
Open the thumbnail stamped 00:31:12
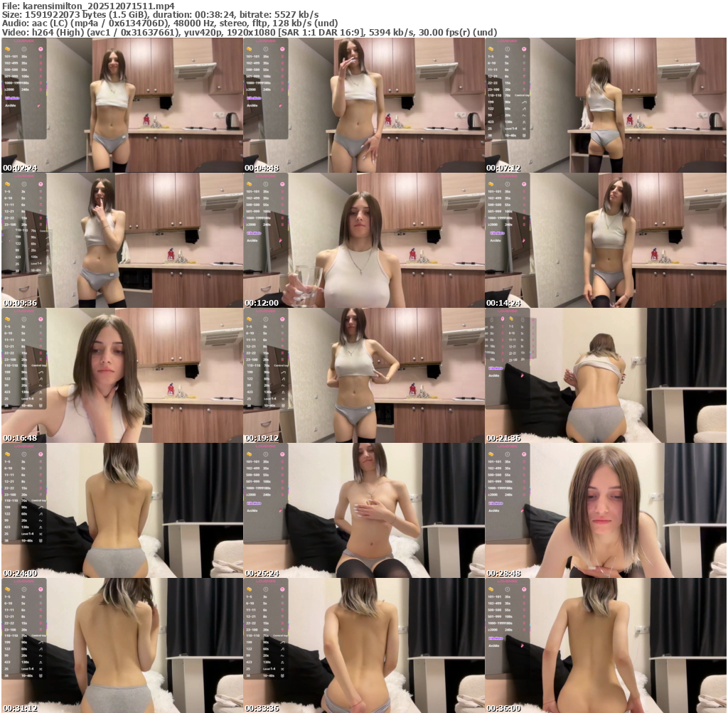point(122,645)
